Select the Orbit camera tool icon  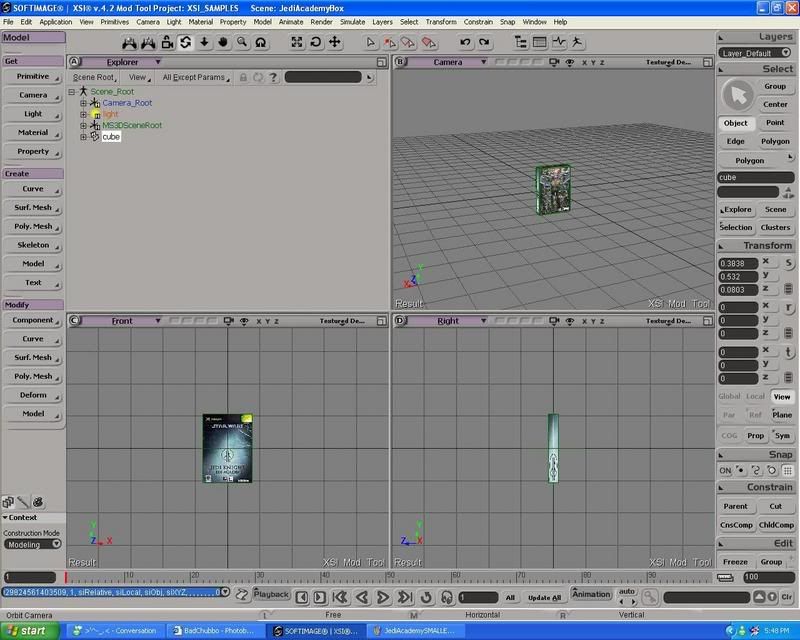pyautogui.click(x=185, y=42)
